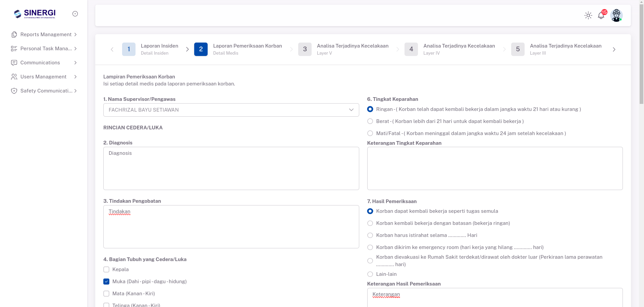Click the '7. Hasil Pemeriksaan' label
Screen dimensions: 644x307
tap(392, 201)
